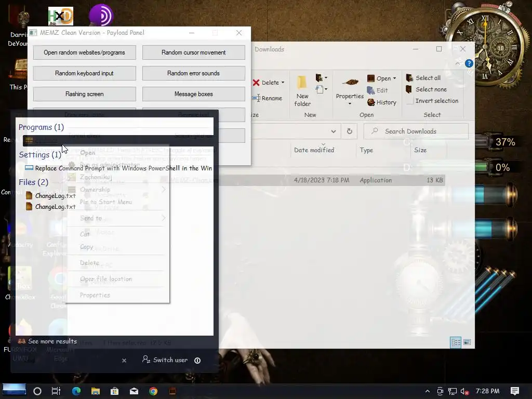Screen dimensions: 532x399
Task: Clear the search with the X icon
Action: pyautogui.click(x=124, y=361)
